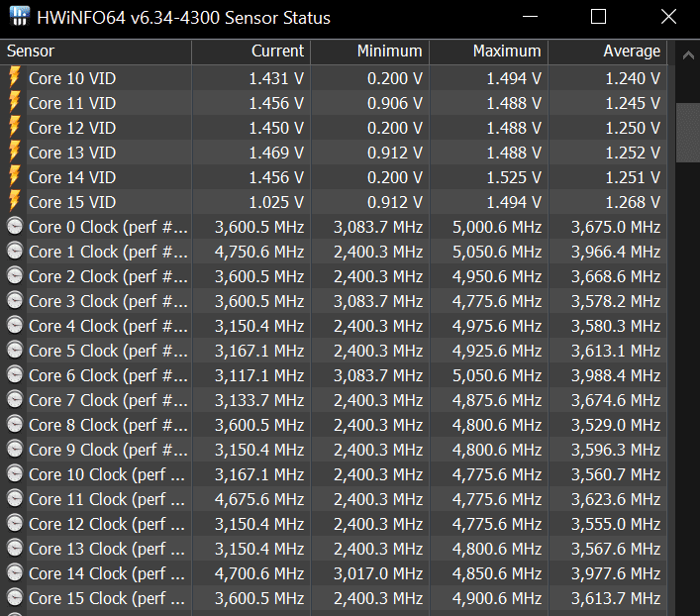The image size is (700, 616).
Task: Click the Core 14 Clock icon
Action: [x=15, y=573]
